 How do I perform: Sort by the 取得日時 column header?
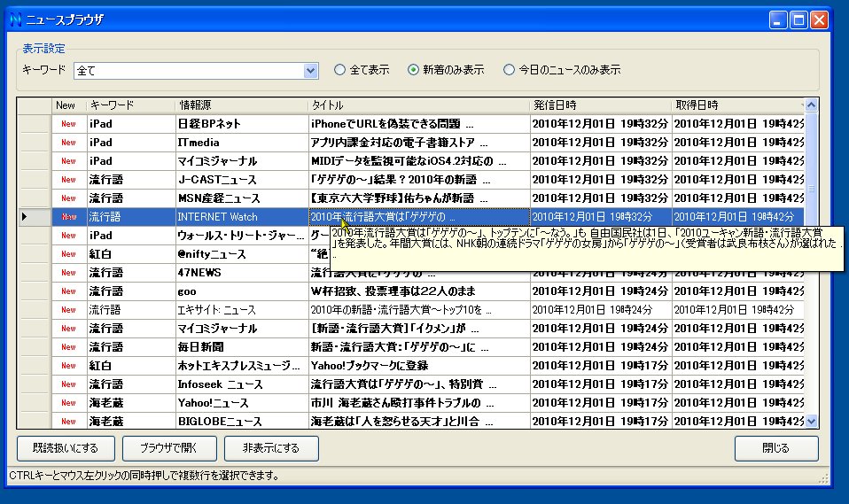738,105
